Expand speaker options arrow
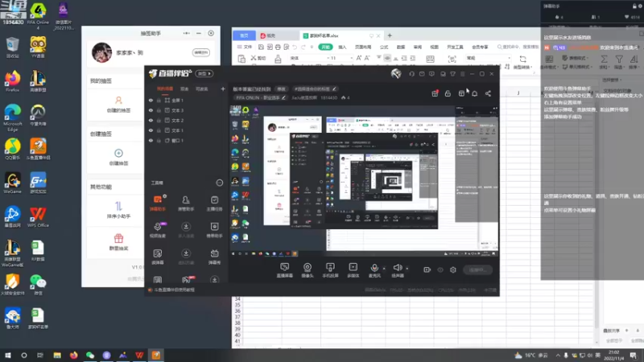Viewport: 644px width, 362px height. (407, 269)
